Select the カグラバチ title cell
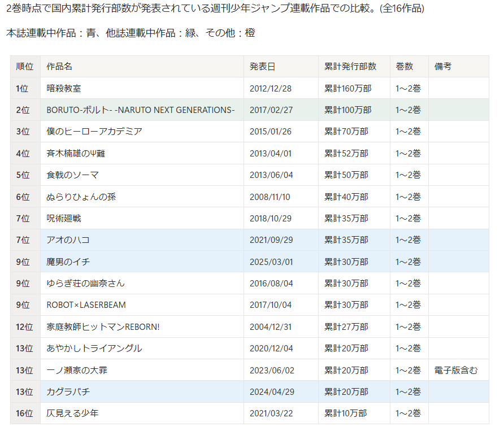 (x=68, y=391)
